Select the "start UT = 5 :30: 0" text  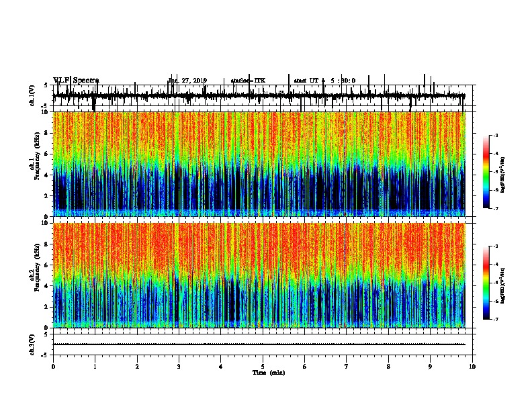324,81
